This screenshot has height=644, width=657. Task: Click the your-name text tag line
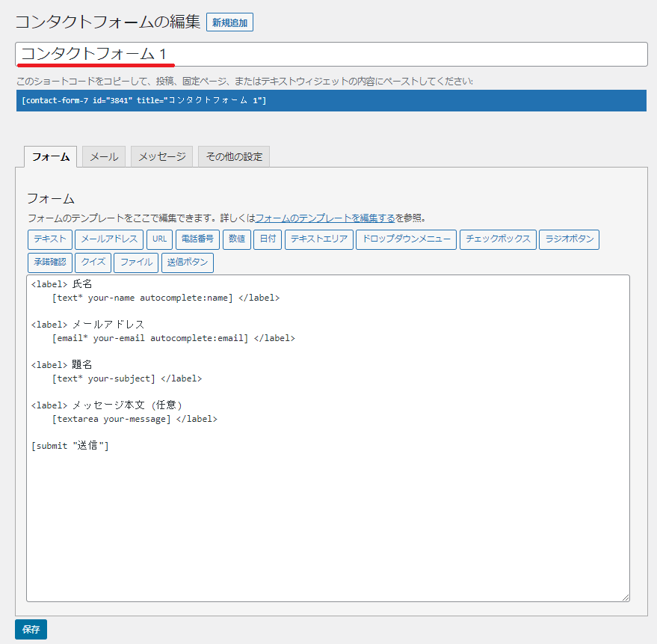pos(166,298)
